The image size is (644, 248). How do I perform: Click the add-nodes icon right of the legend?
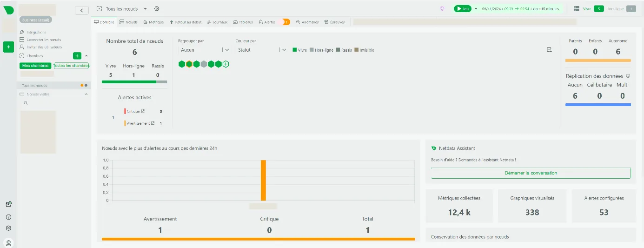point(549,50)
